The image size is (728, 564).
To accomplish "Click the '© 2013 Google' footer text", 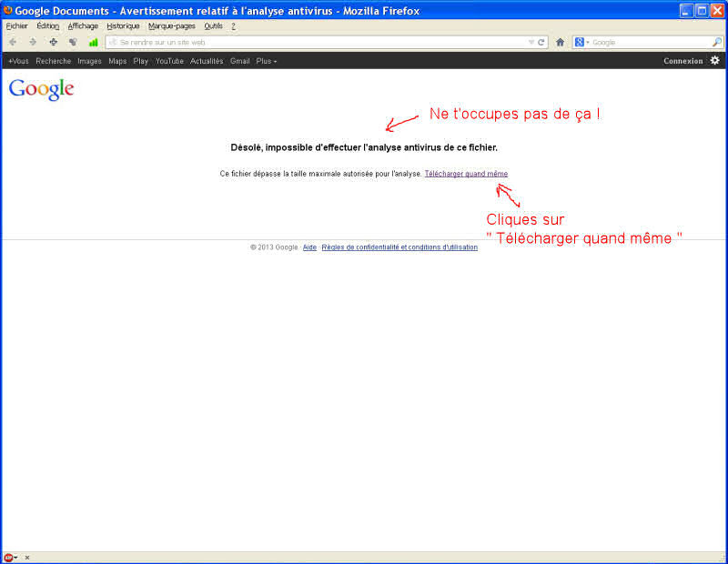I will tap(274, 247).
